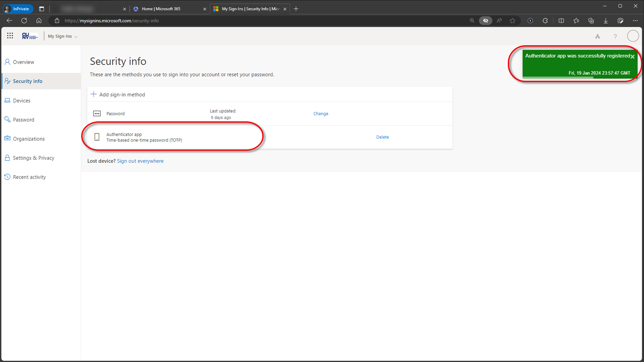Open the app launcher waffle icon

point(10,36)
